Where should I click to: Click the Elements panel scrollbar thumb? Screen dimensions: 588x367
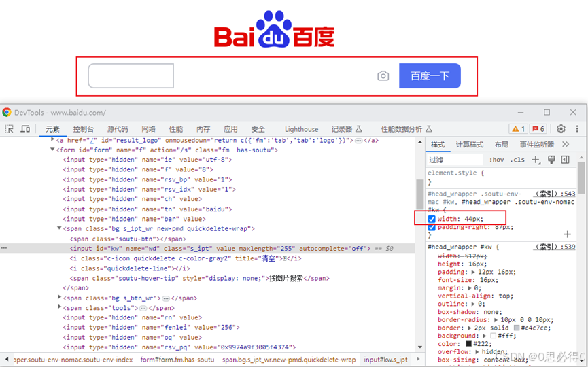[419, 194]
